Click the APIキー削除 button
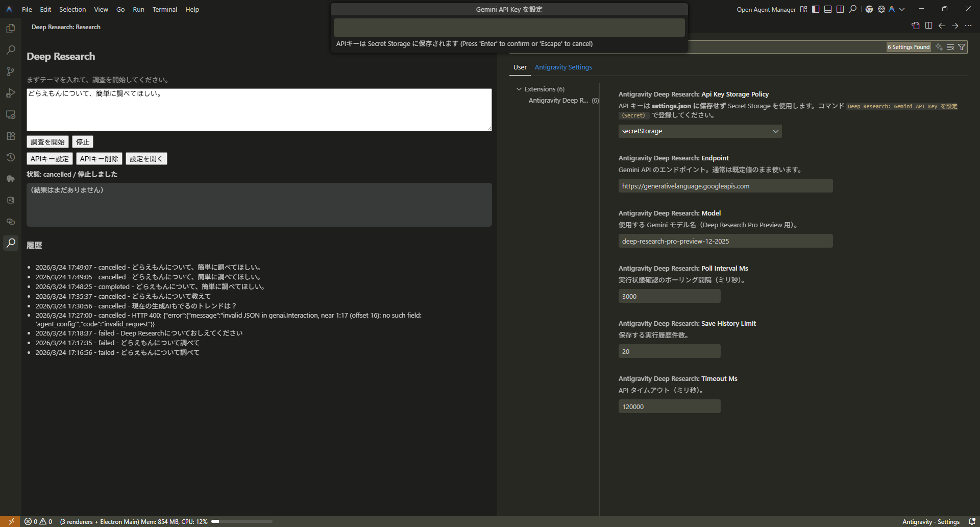 tap(99, 159)
